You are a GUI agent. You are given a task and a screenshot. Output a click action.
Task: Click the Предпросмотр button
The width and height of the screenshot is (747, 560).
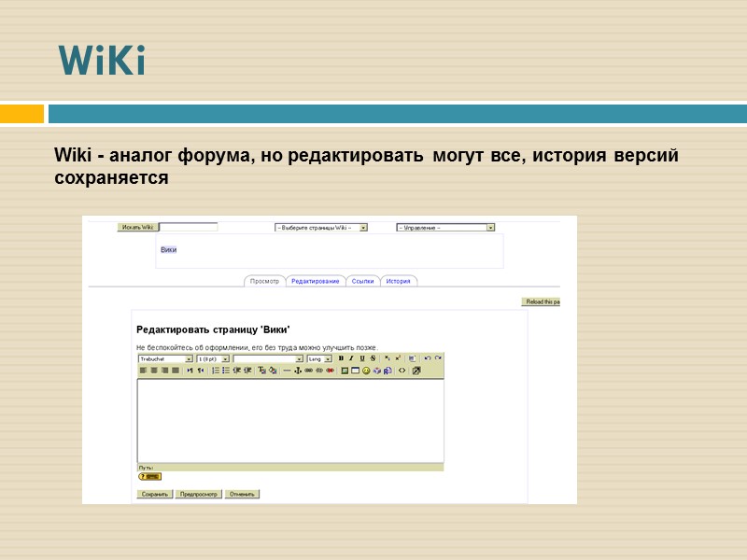[199, 495]
